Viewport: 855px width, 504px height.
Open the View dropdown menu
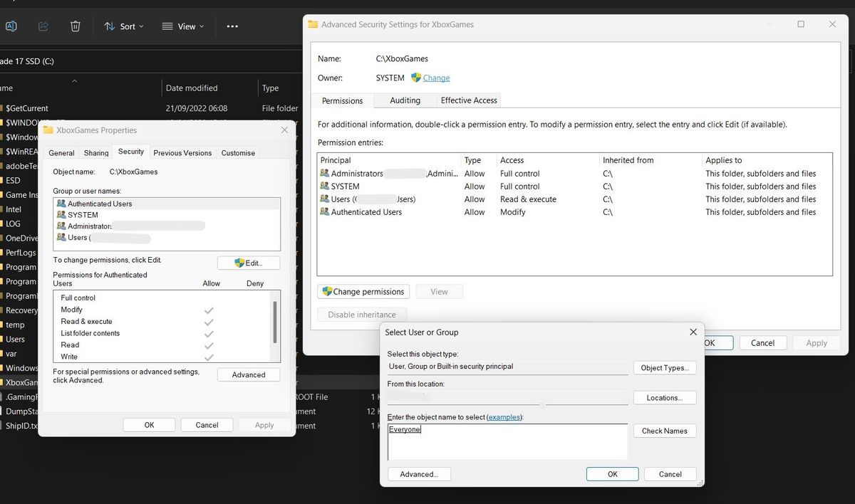point(182,26)
